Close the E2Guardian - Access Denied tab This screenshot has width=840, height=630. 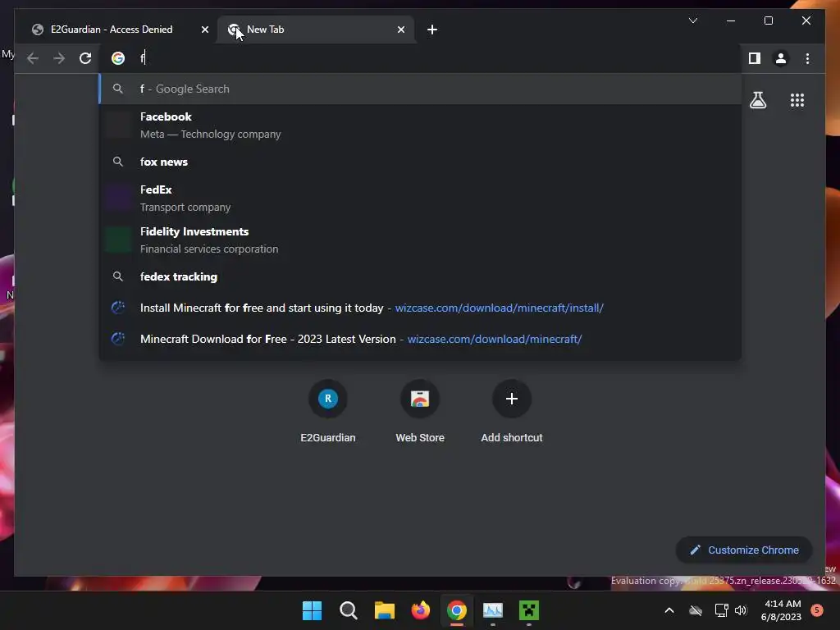coord(204,30)
